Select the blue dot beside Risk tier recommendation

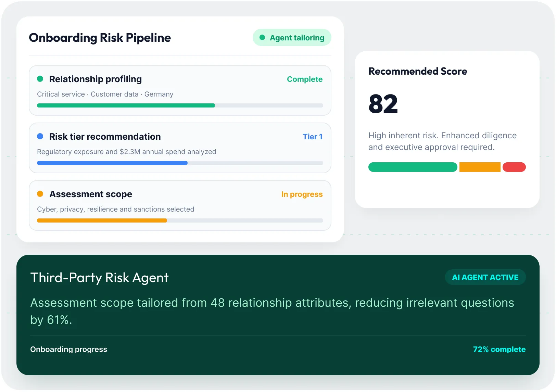coord(40,136)
